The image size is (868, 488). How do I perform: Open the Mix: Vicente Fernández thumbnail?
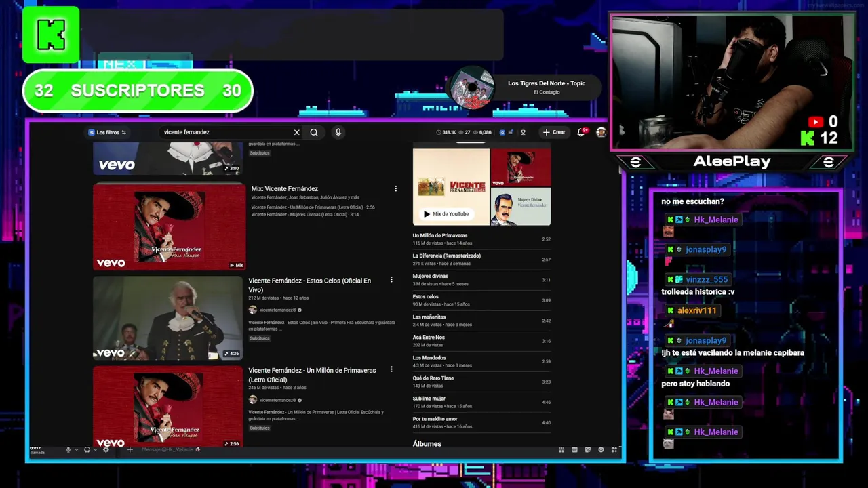pos(169,226)
